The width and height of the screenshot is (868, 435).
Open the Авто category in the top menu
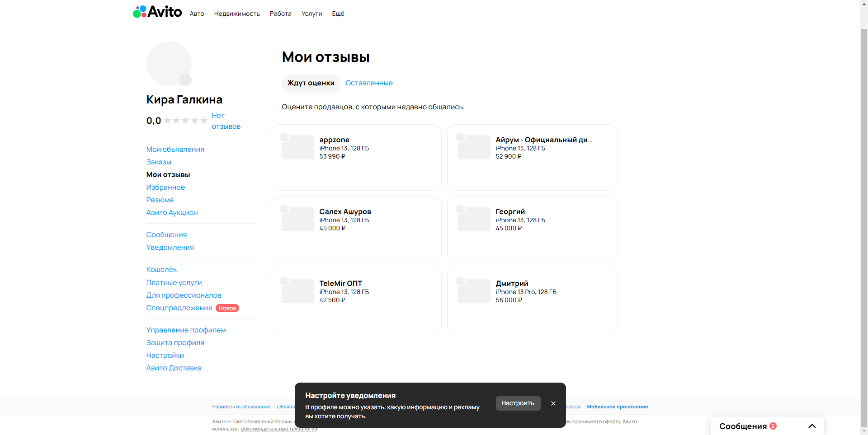click(x=197, y=14)
